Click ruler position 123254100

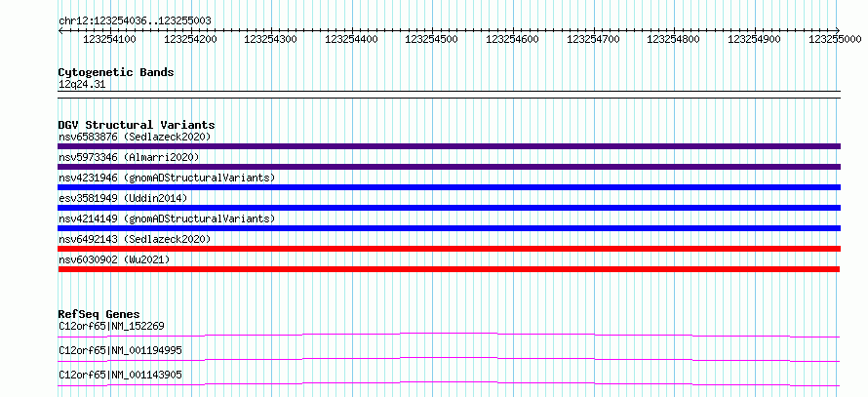click(109, 39)
